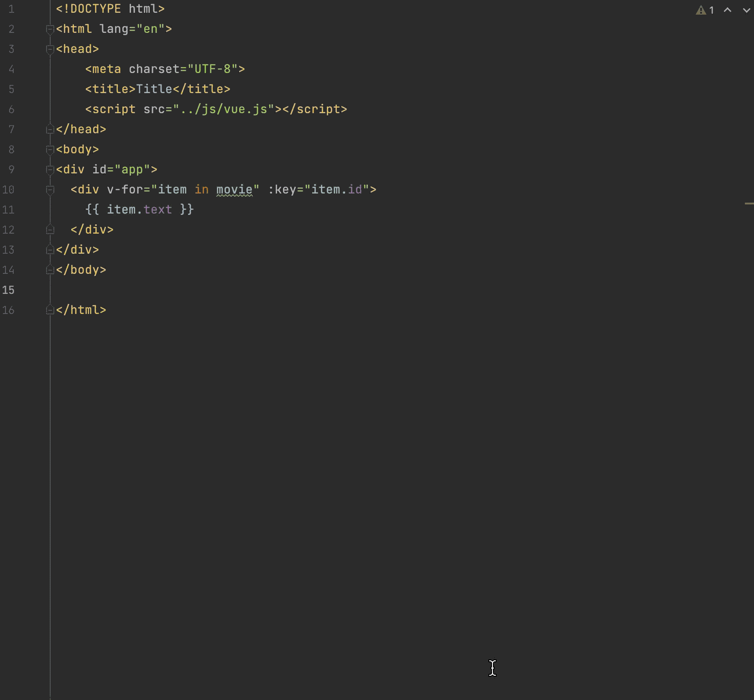
Task: Click the meta charset tag text
Action: [165, 69]
